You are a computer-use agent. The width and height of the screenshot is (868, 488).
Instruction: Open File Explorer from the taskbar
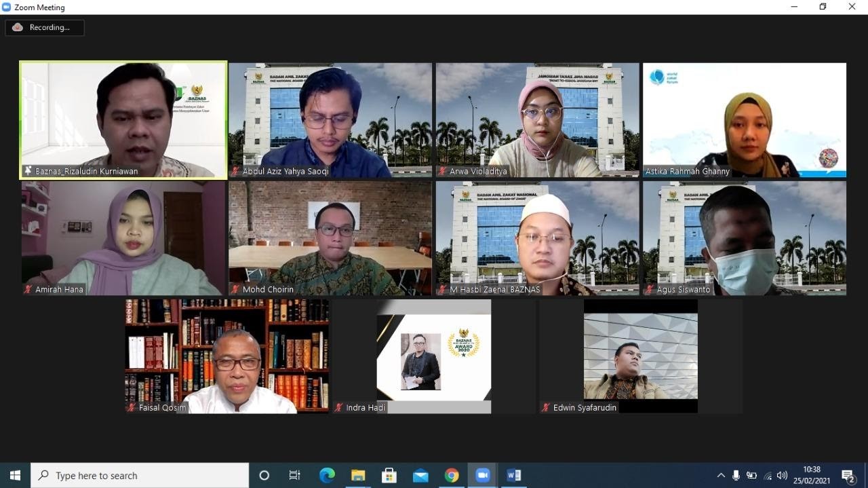[358, 475]
